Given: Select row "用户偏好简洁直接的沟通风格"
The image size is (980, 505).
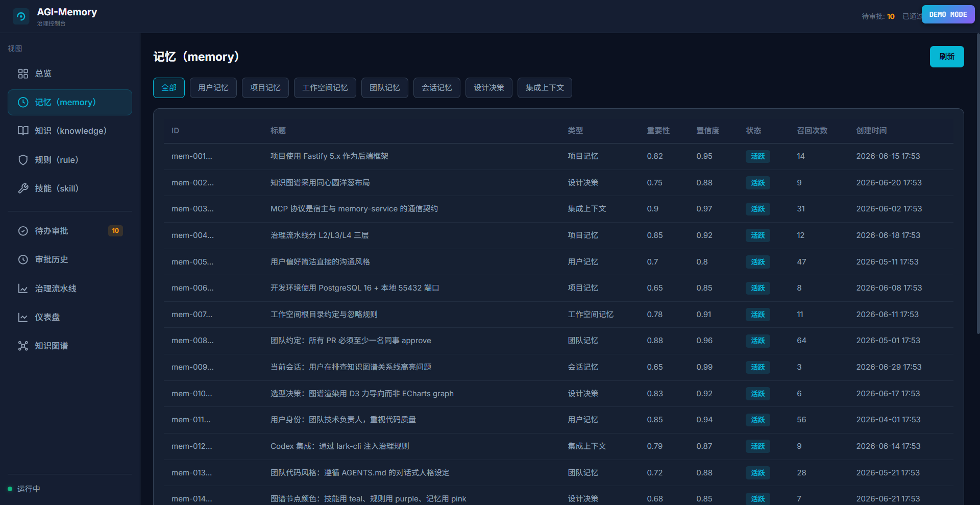Looking at the screenshot, I should tap(558, 262).
